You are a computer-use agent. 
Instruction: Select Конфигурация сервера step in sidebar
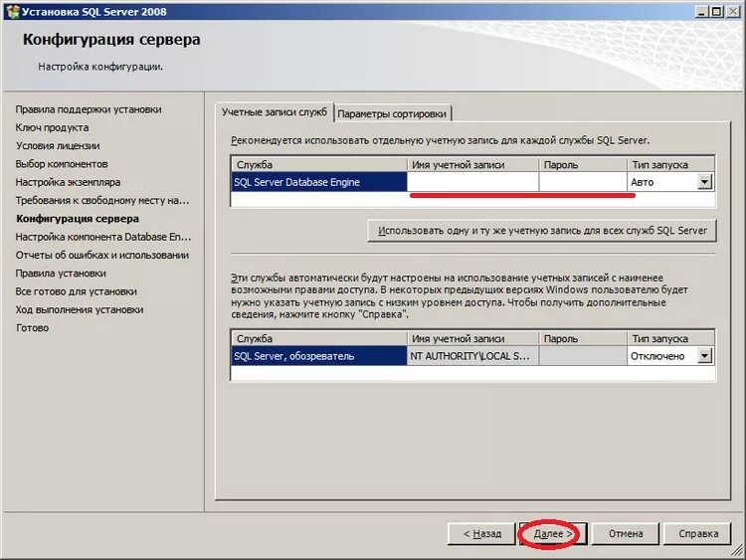click(78, 219)
